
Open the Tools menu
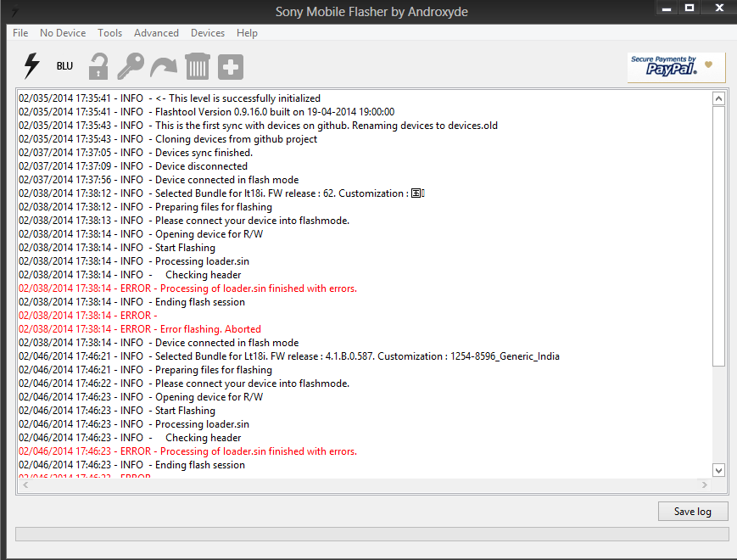(110, 33)
